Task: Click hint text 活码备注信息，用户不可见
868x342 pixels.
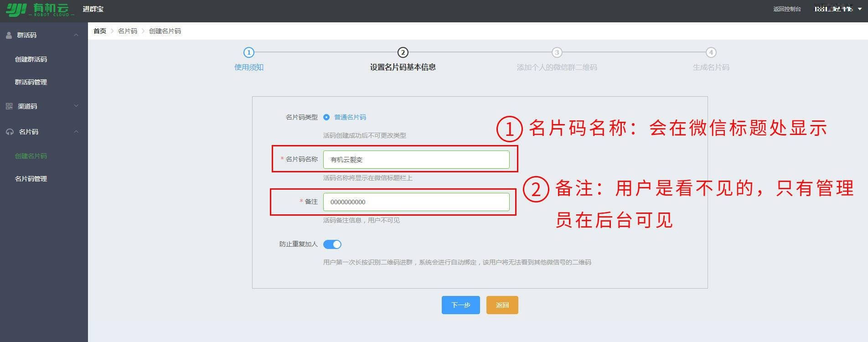Action: (x=362, y=220)
